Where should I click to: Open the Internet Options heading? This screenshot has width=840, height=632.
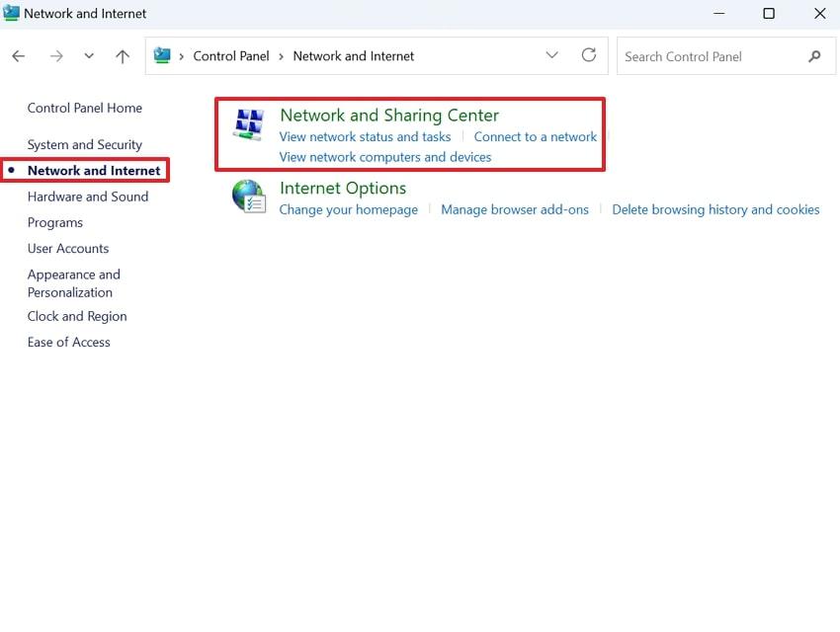(343, 189)
